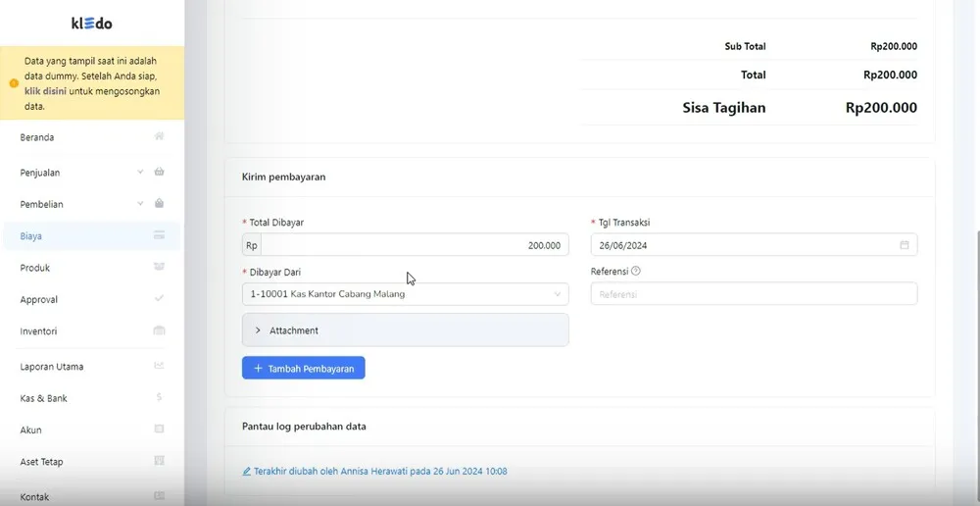Click the pencil icon before Terakhir diubah
The height and width of the screenshot is (506, 980).
coord(246,471)
